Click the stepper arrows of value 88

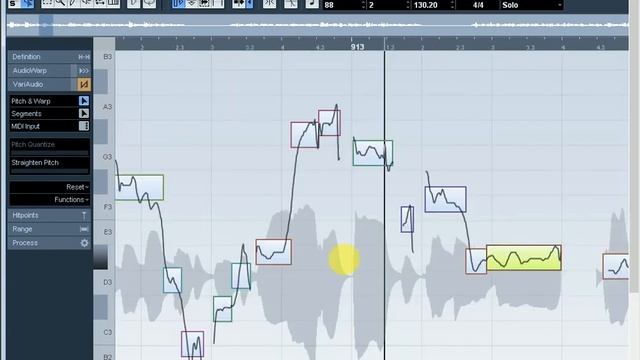pos(363,5)
